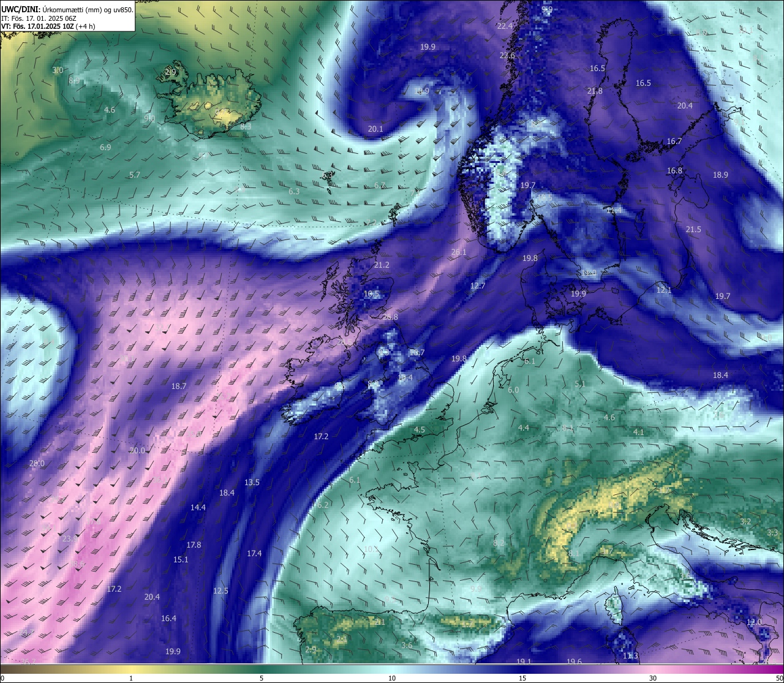Click the 17.8 value label
This screenshot has width=784, height=683.
tap(194, 545)
